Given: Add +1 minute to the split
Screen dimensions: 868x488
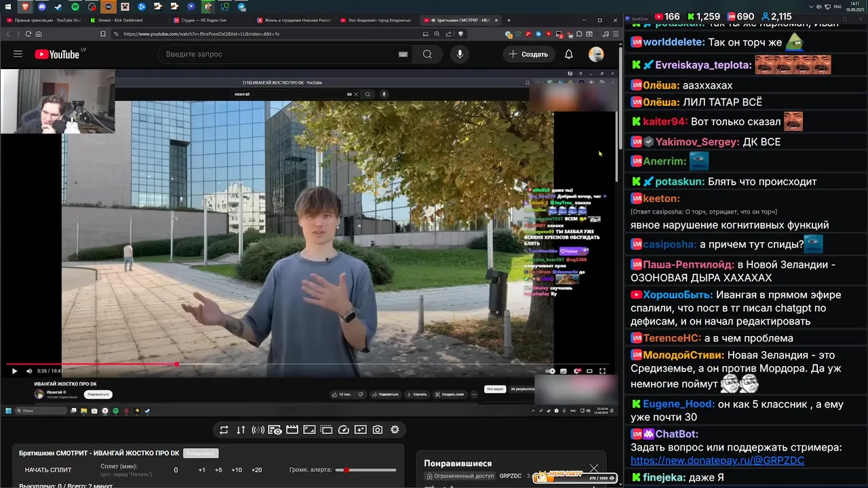Looking at the screenshot, I should (201, 470).
